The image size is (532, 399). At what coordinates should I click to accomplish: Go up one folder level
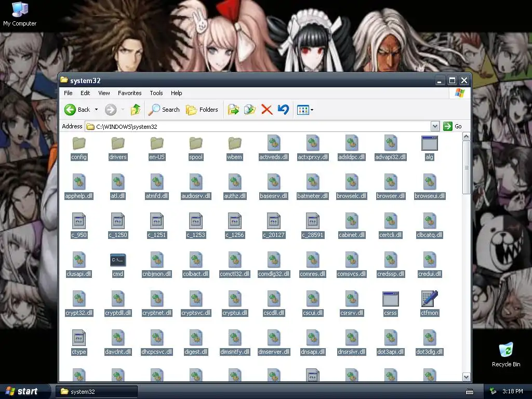click(x=136, y=110)
